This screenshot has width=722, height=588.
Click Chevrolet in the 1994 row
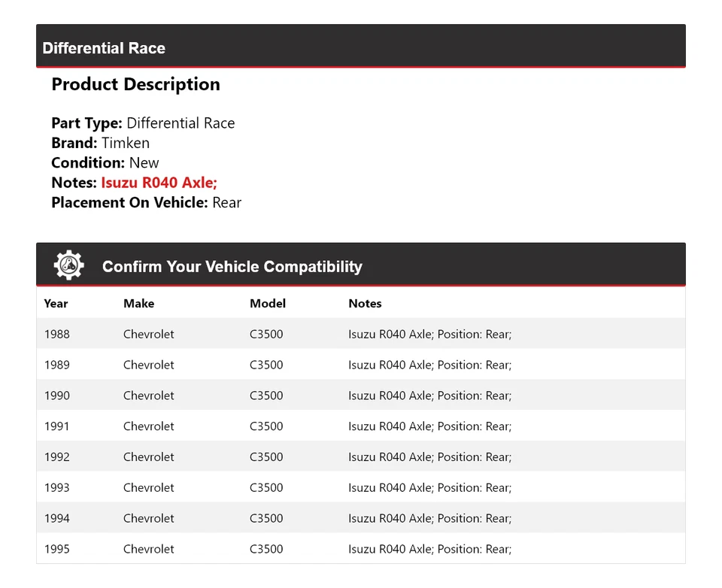coord(148,519)
